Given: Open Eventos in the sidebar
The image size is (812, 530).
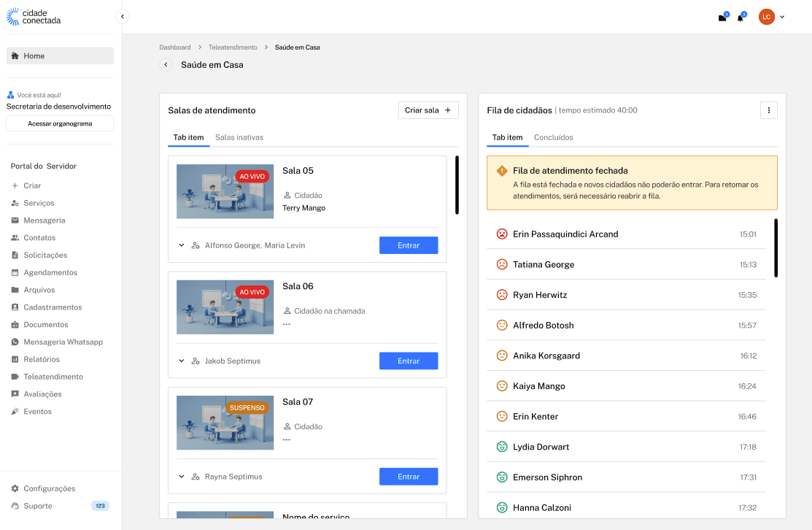Looking at the screenshot, I should coord(31,411).
